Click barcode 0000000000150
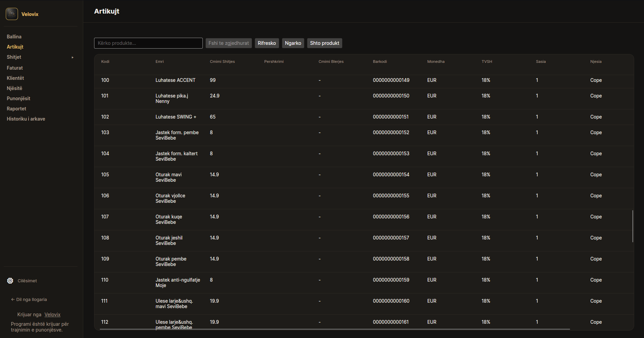This screenshot has height=338, width=644. [x=391, y=96]
